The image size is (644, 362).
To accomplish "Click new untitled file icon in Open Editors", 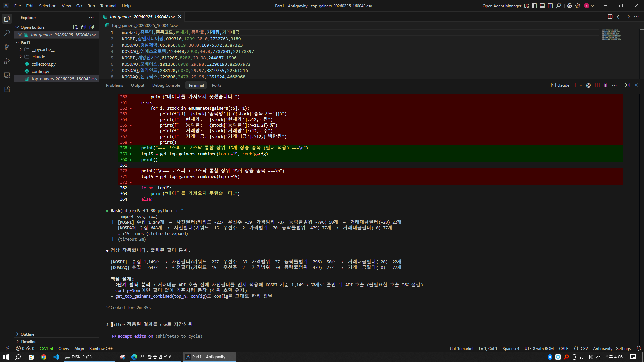I will pyautogui.click(x=75, y=27).
